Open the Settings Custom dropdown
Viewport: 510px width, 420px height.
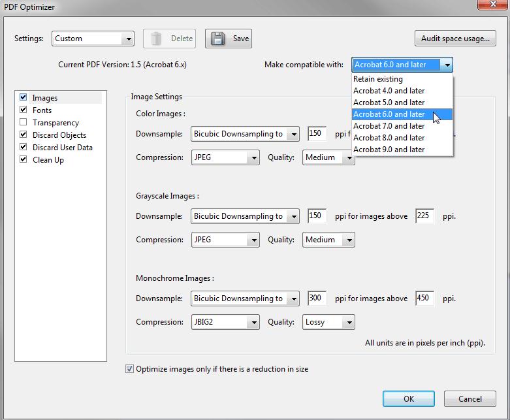93,39
